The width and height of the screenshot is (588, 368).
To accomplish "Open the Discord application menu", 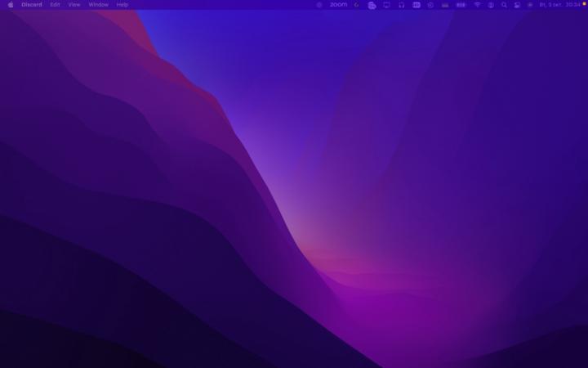I will pos(32,5).
